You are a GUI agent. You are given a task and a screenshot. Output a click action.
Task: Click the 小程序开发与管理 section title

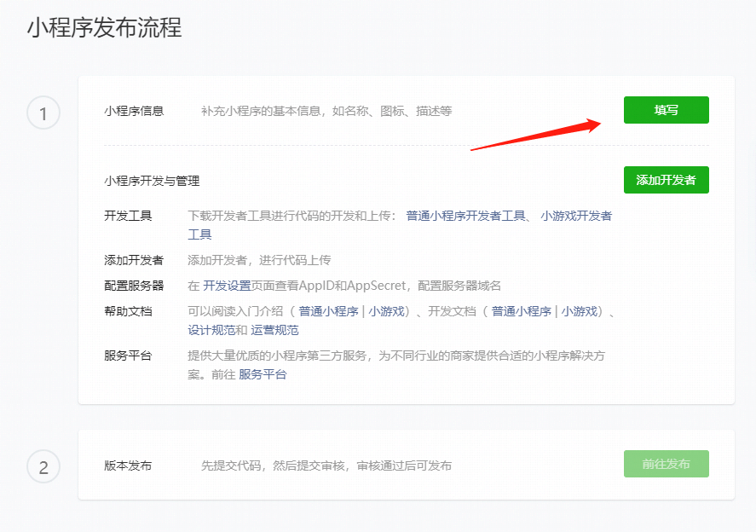[152, 181]
